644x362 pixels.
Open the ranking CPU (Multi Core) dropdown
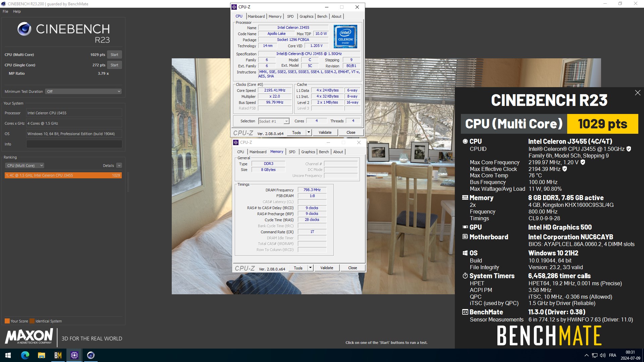(24, 166)
